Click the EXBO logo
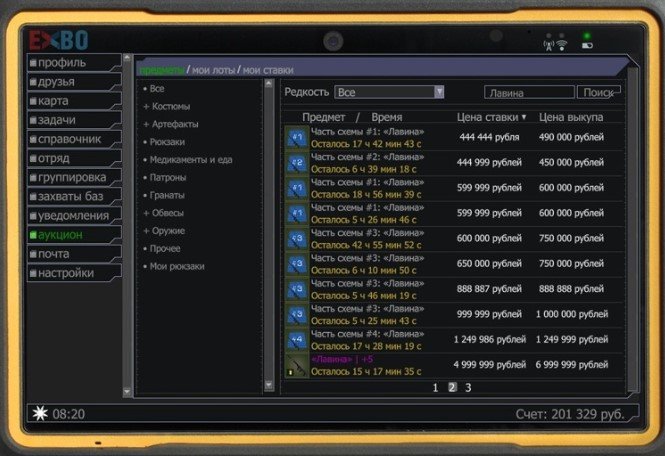Image resolution: width=665 pixels, height=456 pixels. pyautogui.click(x=59, y=40)
